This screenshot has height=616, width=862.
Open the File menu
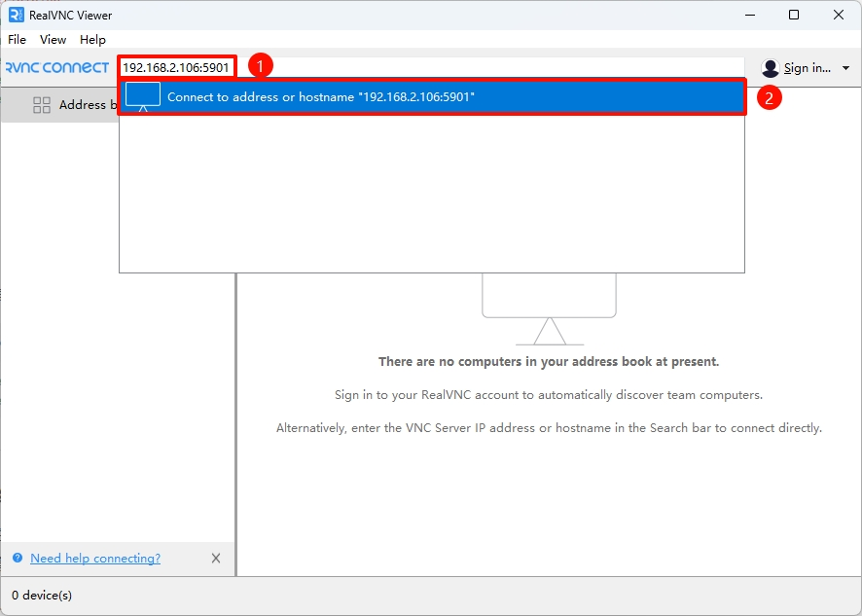(18, 40)
